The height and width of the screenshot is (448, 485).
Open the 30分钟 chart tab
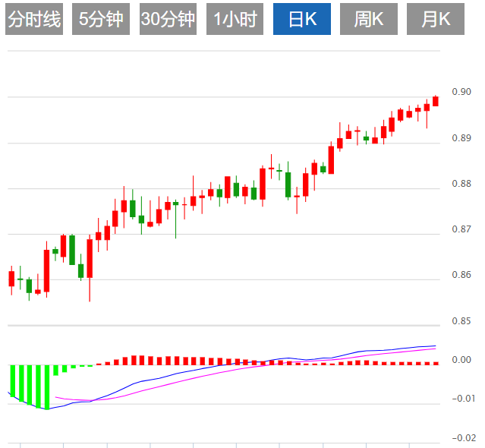coord(168,20)
